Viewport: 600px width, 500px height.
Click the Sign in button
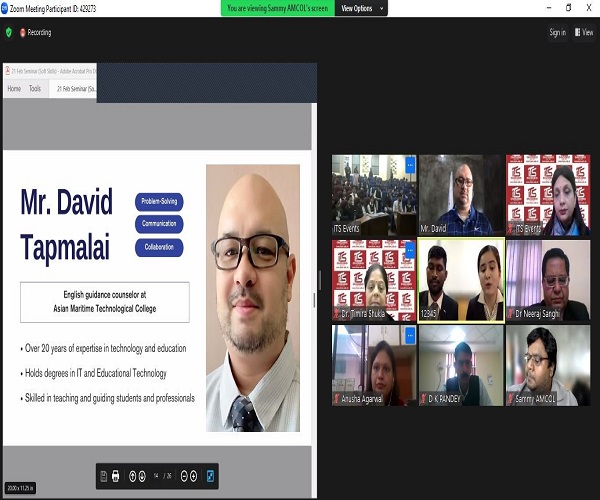pyautogui.click(x=558, y=33)
